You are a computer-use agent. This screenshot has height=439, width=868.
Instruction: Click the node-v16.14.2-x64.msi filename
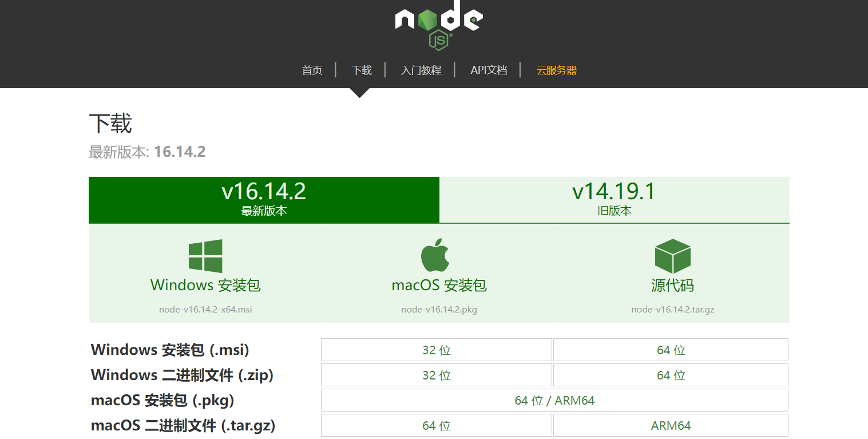(205, 310)
